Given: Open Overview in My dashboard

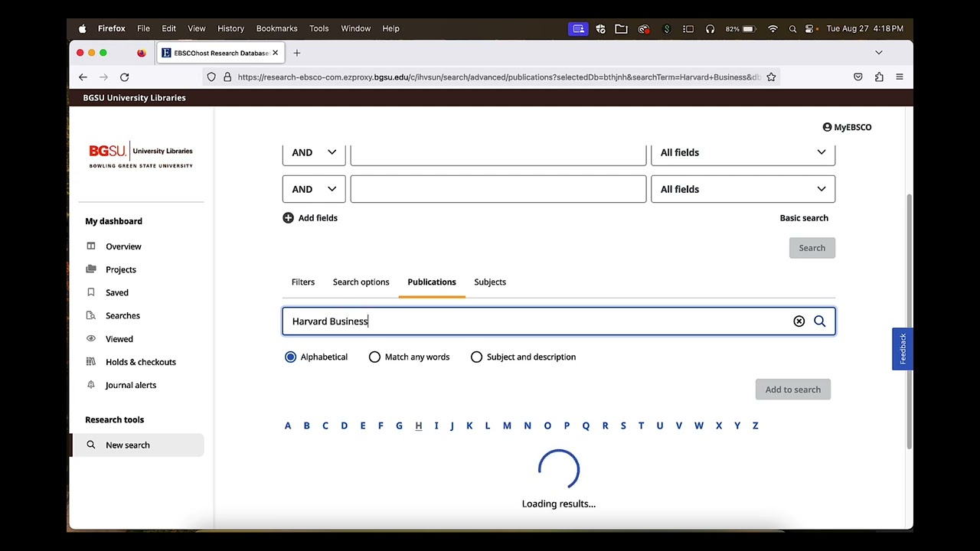Looking at the screenshot, I should point(123,246).
